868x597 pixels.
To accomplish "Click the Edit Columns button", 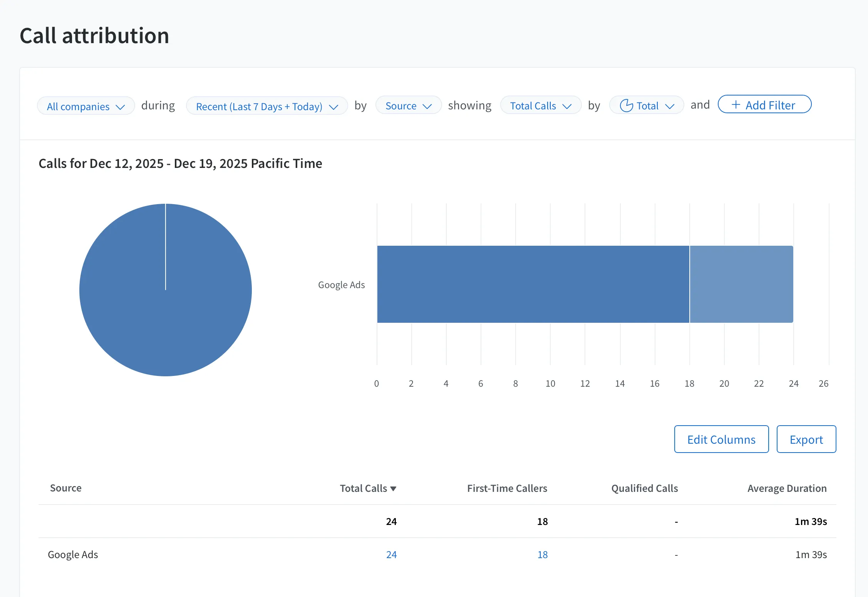I will (721, 439).
